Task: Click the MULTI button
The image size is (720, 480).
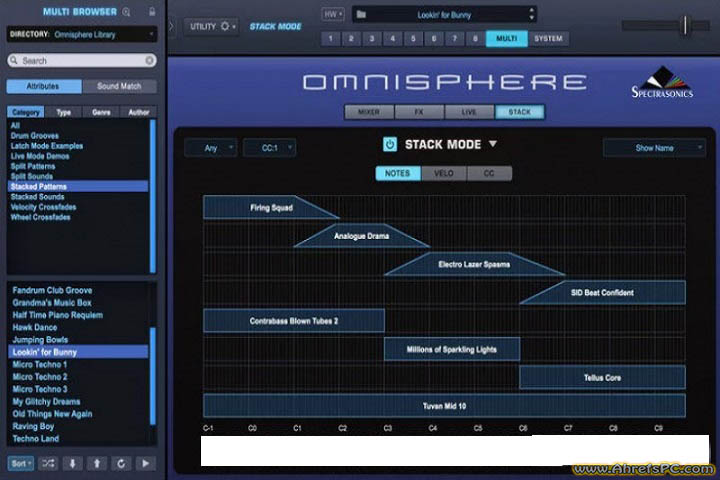Action: pos(507,39)
